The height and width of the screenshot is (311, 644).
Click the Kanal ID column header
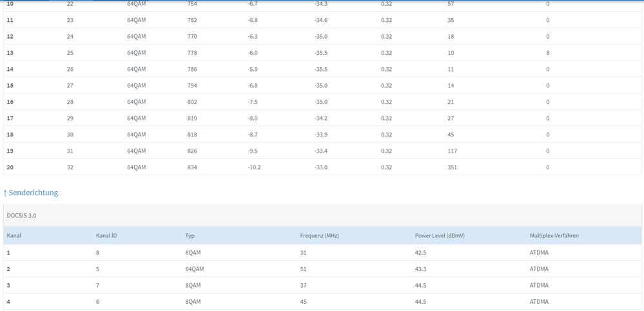coord(106,236)
